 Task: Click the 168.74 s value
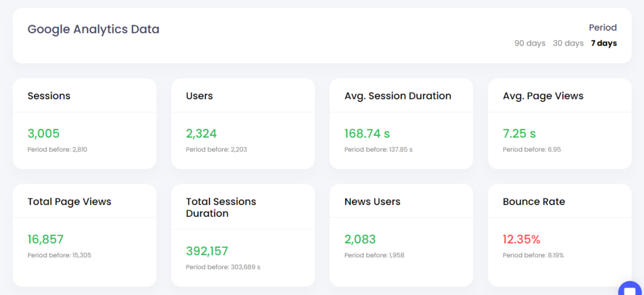[x=367, y=133]
